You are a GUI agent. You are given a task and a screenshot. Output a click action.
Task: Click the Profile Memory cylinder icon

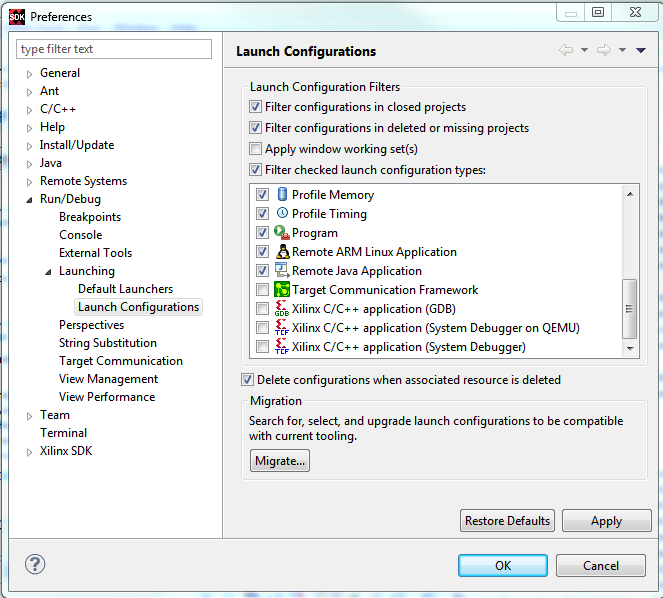pyautogui.click(x=282, y=194)
